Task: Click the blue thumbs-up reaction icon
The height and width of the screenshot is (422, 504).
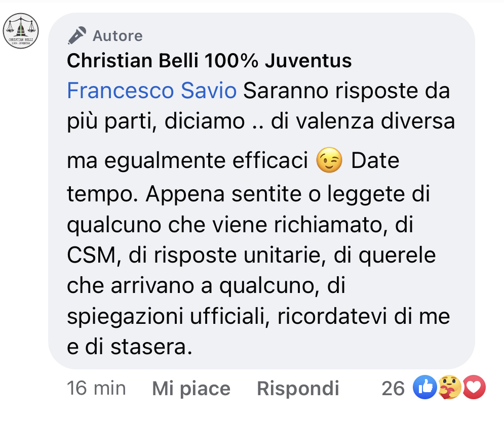Action: tap(425, 387)
